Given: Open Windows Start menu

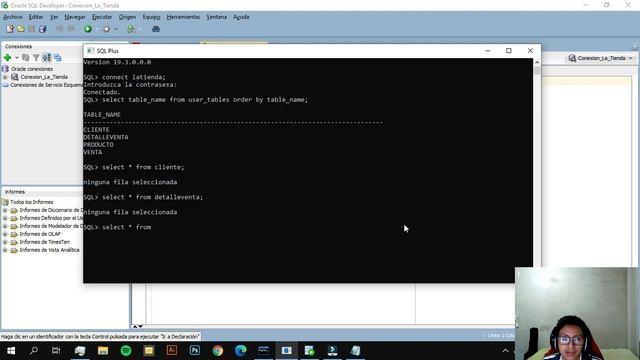Looking at the screenshot, I should (x=11, y=351).
